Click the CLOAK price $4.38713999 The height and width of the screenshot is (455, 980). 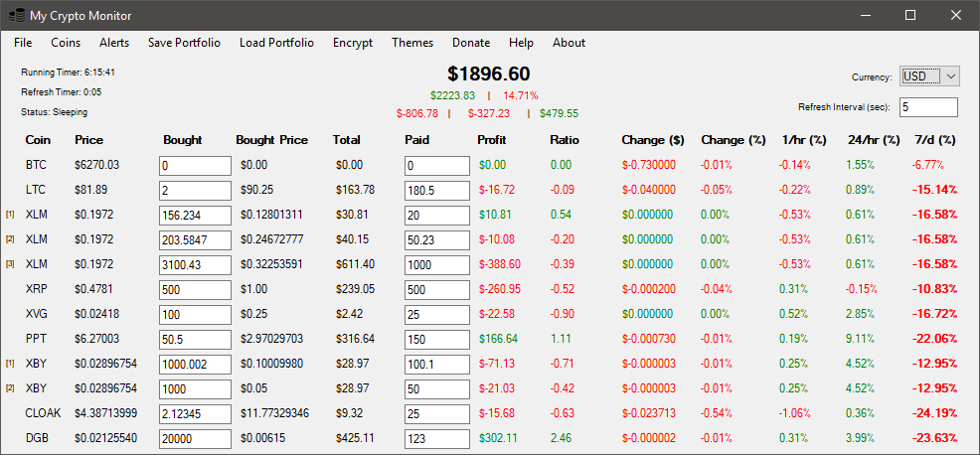(x=105, y=413)
